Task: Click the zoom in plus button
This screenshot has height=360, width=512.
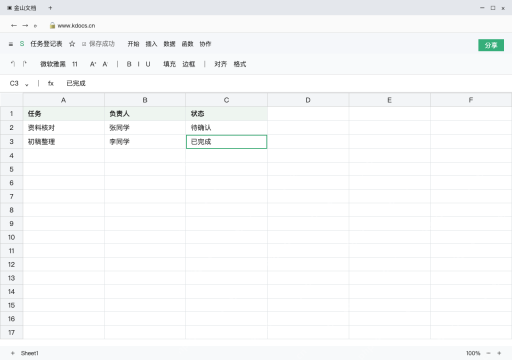Action: pos(499,353)
